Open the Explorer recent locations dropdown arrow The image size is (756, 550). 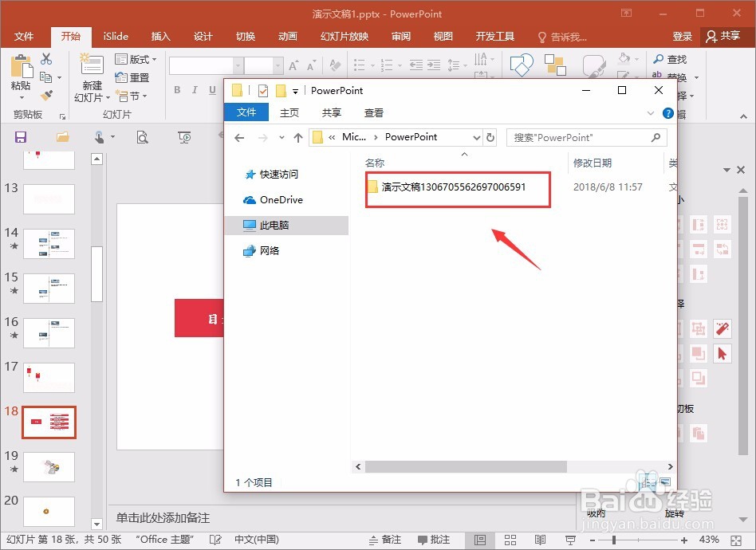282,138
